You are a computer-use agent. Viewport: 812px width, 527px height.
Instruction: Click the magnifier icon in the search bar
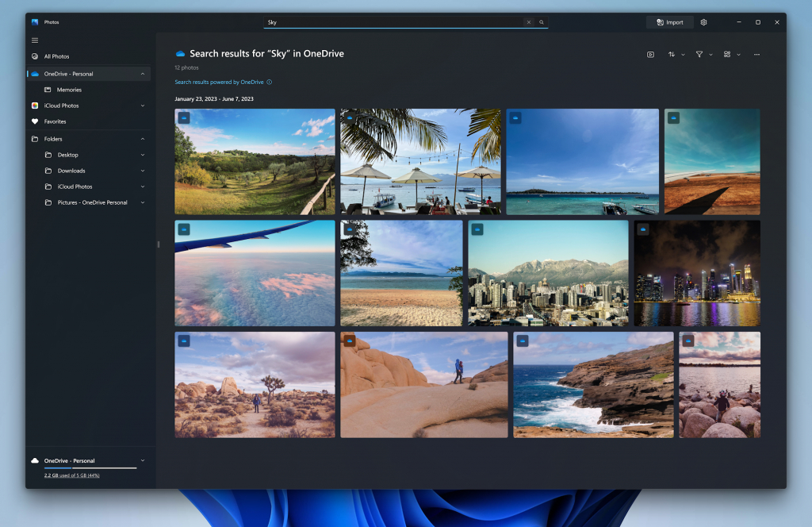[542, 21]
